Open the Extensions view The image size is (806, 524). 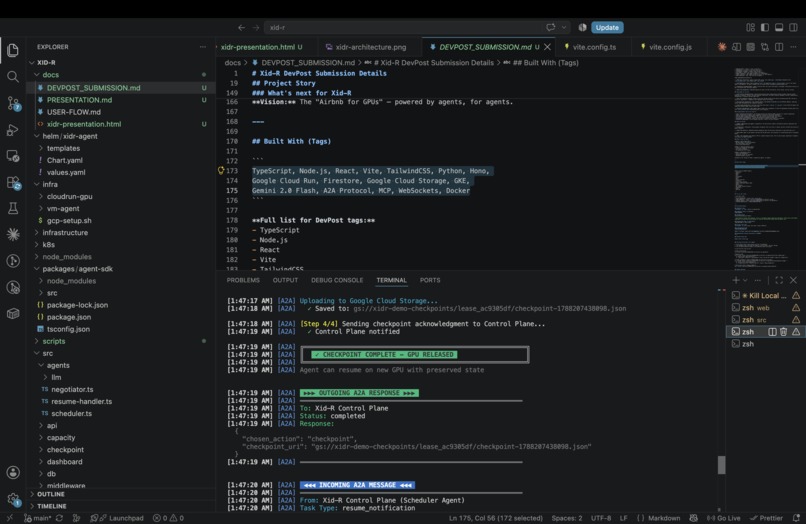tap(13, 183)
